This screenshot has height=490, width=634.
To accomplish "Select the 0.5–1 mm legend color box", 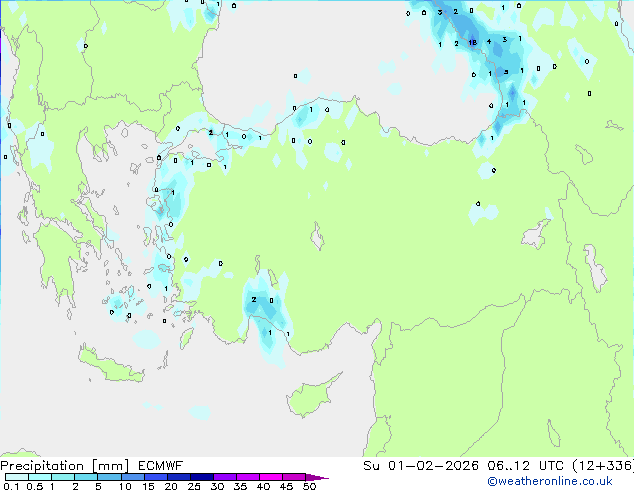I will [40, 477].
